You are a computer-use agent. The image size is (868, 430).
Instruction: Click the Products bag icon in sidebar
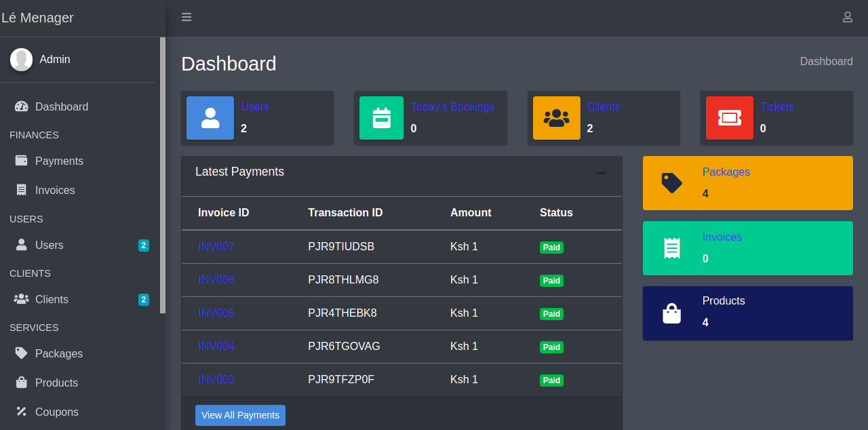point(22,383)
